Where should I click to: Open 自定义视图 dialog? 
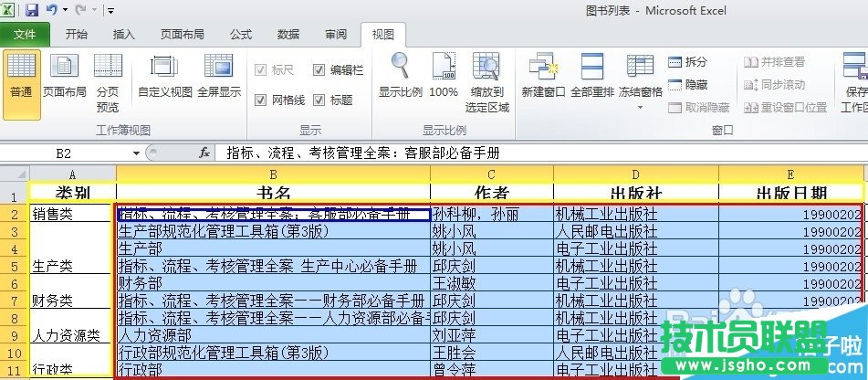(x=165, y=78)
